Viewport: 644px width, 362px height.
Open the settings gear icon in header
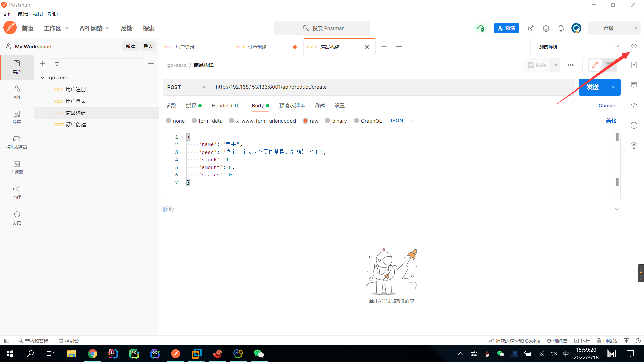coord(546,28)
